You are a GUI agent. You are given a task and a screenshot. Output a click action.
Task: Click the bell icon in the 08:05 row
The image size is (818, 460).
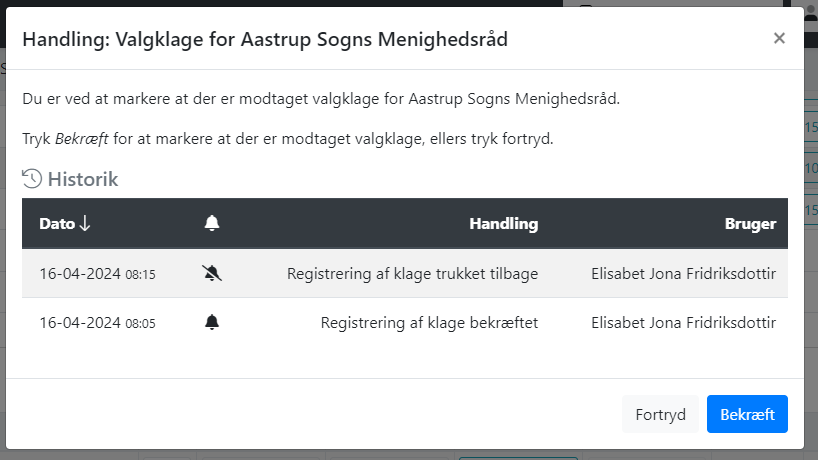pyautogui.click(x=212, y=322)
